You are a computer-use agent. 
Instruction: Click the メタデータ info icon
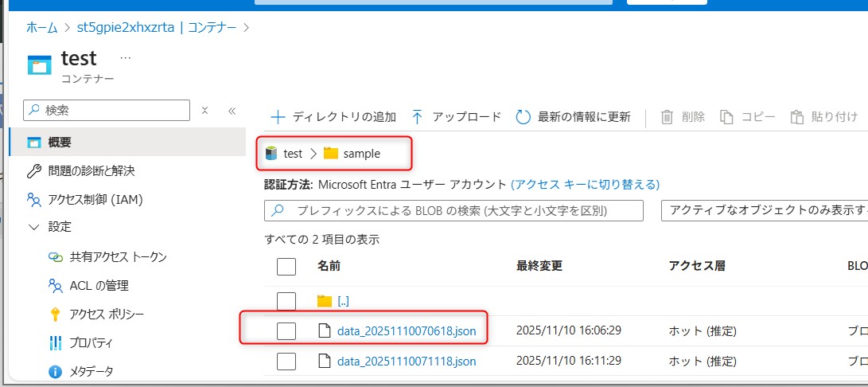coord(56,372)
